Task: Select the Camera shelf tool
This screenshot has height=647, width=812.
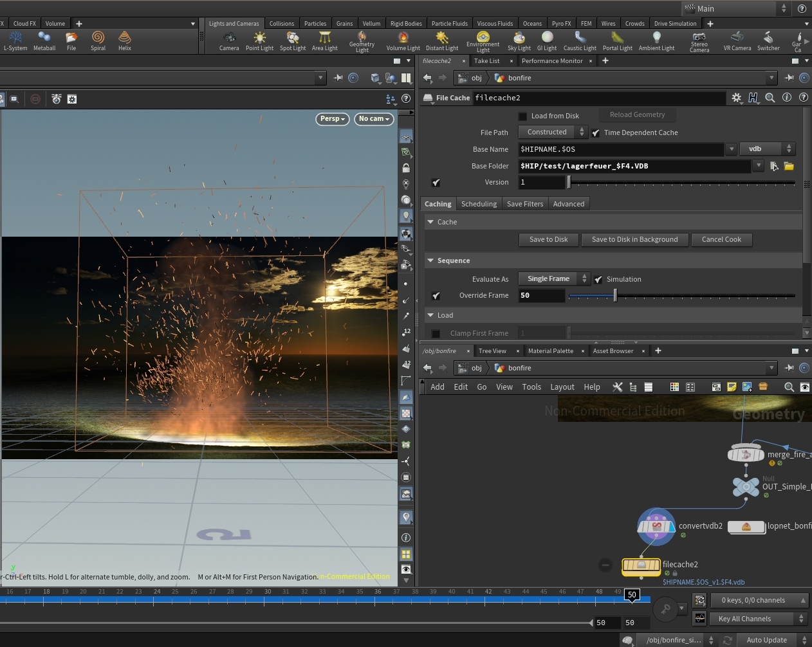Action: pyautogui.click(x=229, y=41)
